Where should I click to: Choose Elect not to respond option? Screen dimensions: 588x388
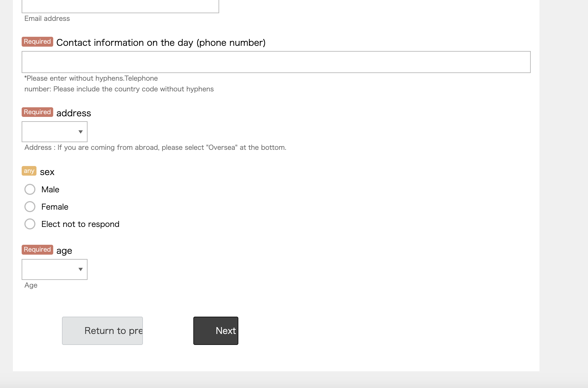pos(30,224)
